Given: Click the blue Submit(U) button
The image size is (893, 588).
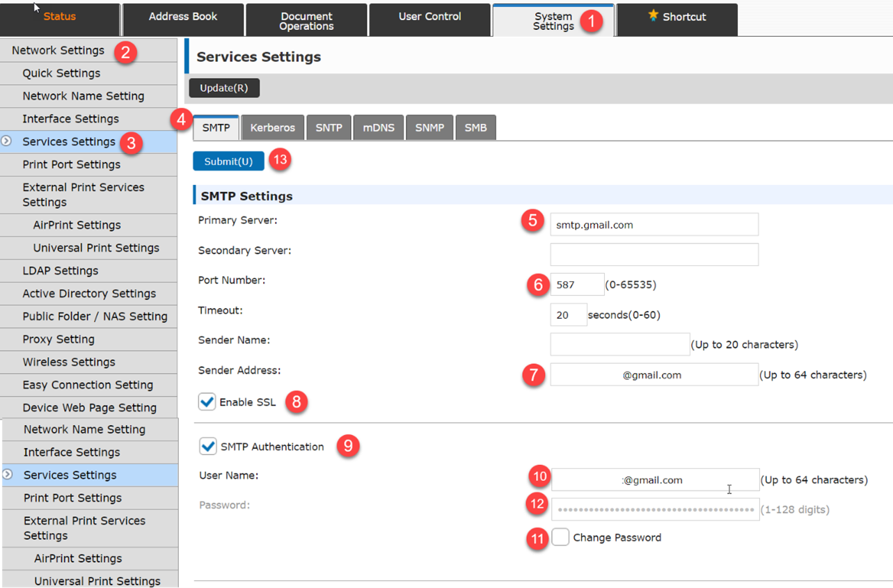Looking at the screenshot, I should pos(228,161).
